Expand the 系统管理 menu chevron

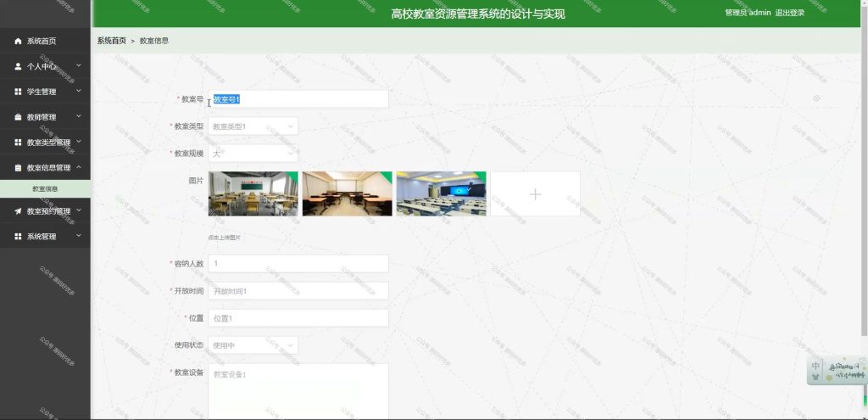pos(79,236)
